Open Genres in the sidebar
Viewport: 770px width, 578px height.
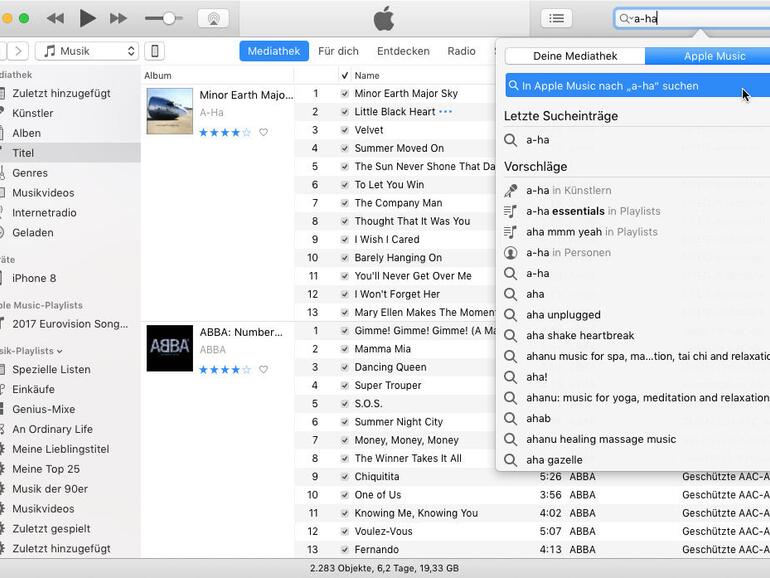(x=30, y=173)
